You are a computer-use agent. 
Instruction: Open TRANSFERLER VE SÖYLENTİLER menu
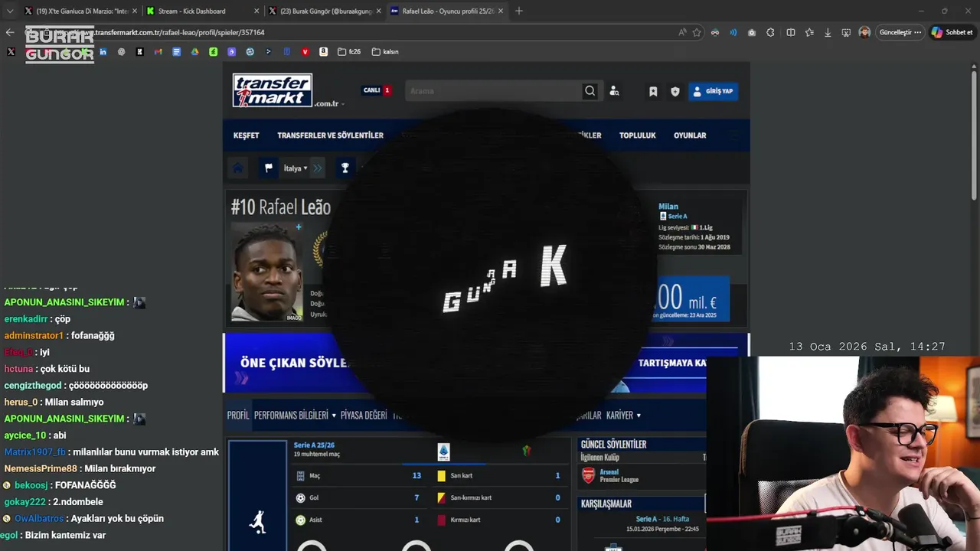click(x=330, y=135)
